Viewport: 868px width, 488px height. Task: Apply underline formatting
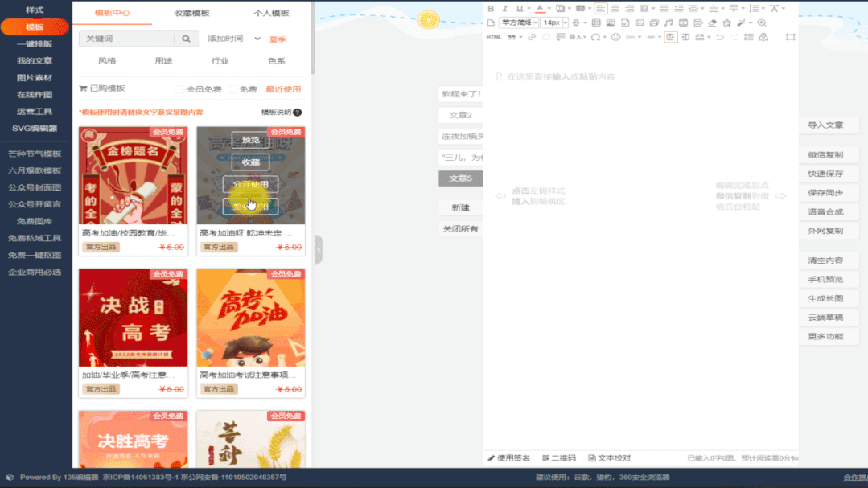tap(519, 8)
